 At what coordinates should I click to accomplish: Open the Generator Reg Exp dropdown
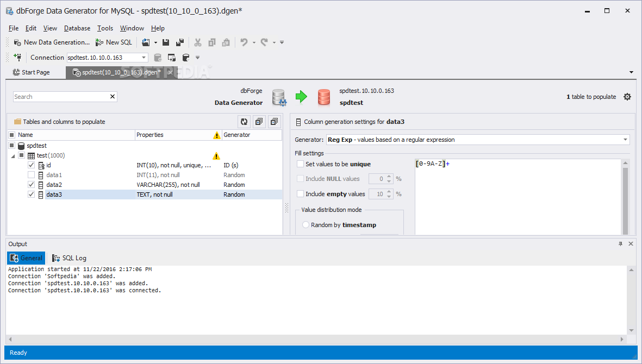pyautogui.click(x=478, y=140)
